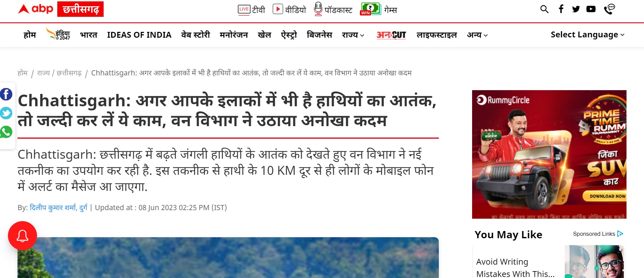The height and width of the screenshot is (278, 644).
Task: Go to बिजनेस nav section
Action: coord(319,35)
